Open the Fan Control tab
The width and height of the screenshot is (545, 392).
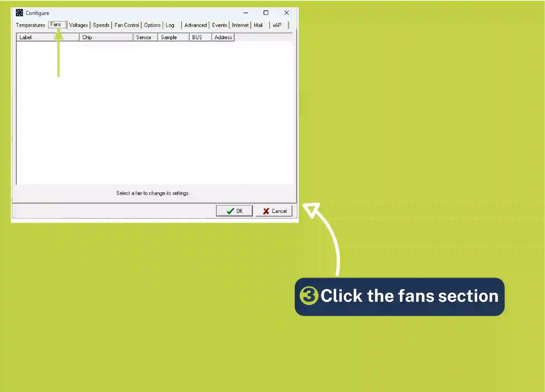126,25
